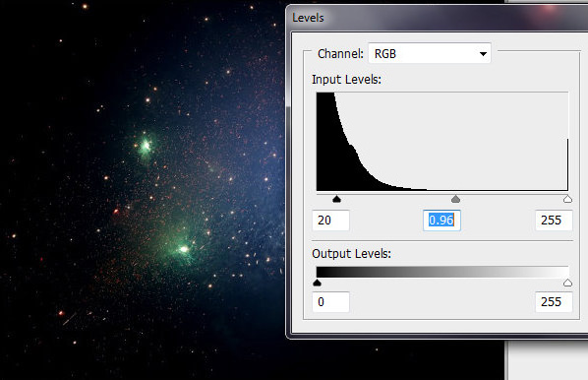
Task: Click the Input Levels label
Action: pos(346,80)
